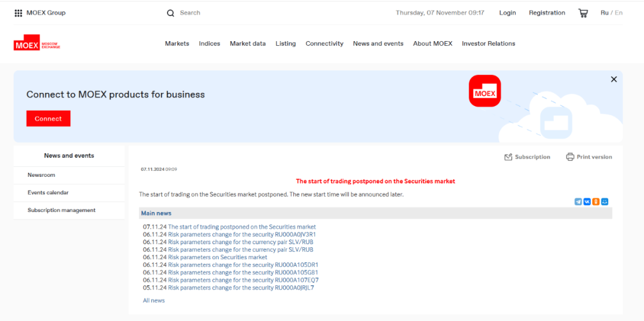Click the red MOEX app tile in banner

coord(485,91)
